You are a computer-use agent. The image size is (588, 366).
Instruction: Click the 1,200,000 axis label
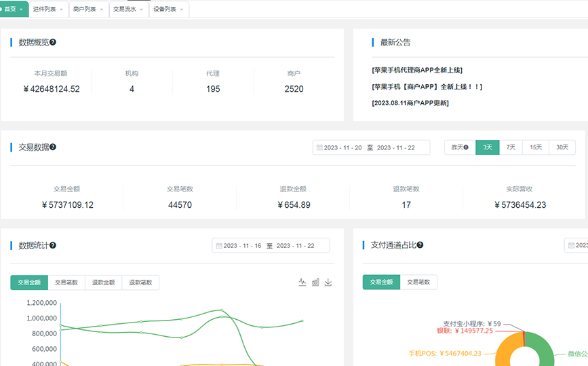click(41, 303)
